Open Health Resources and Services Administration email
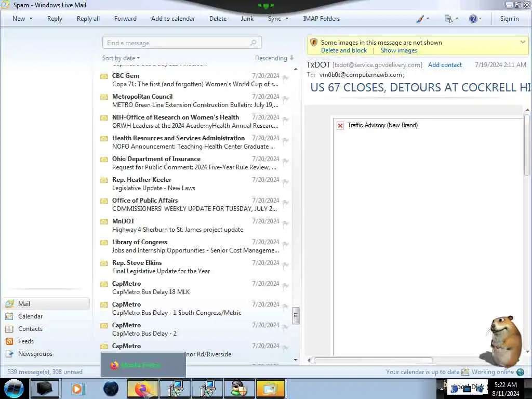532x399 pixels. tap(195, 142)
